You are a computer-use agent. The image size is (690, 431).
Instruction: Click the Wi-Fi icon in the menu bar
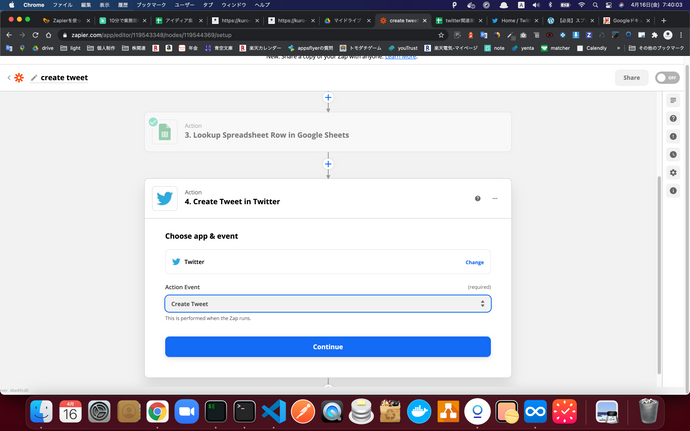[581, 5]
